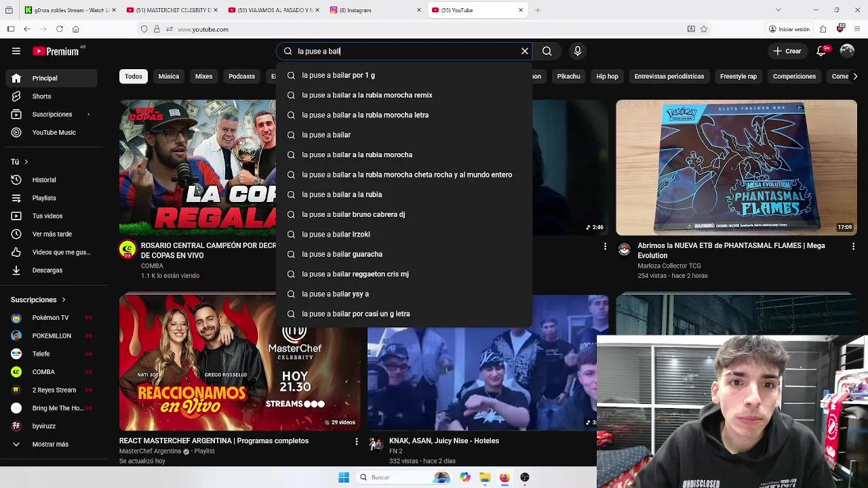
Task: Open POKEMILLON channel subscription
Action: 52,335
